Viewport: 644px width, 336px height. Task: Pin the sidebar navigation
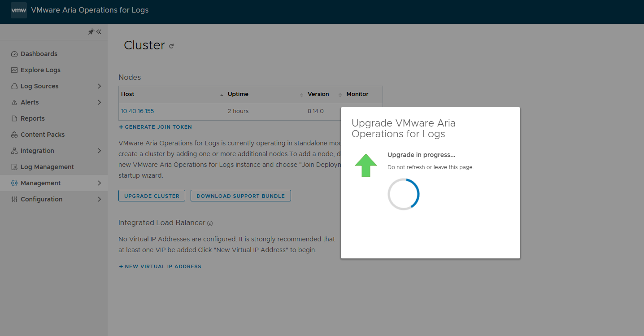click(x=91, y=32)
